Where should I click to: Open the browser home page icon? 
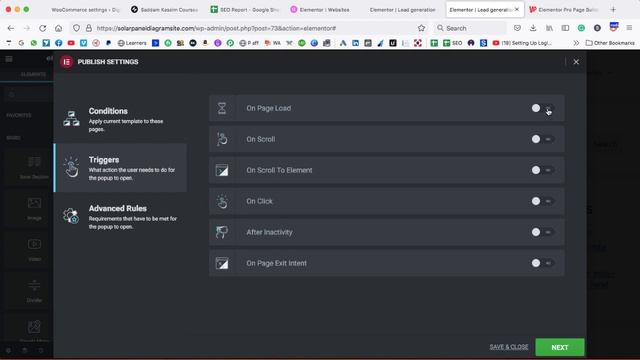pyautogui.click(x=58, y=28)
